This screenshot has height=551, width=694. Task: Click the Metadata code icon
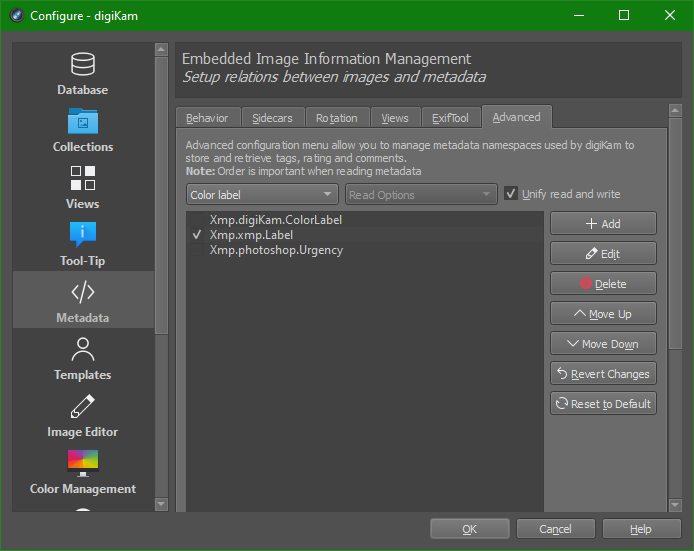83,293
